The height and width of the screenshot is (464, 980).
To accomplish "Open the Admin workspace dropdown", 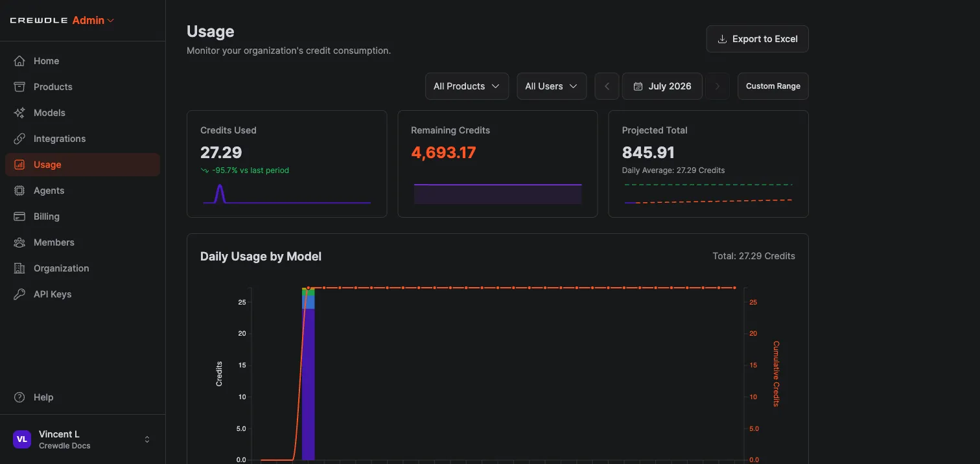I will 93,21.
